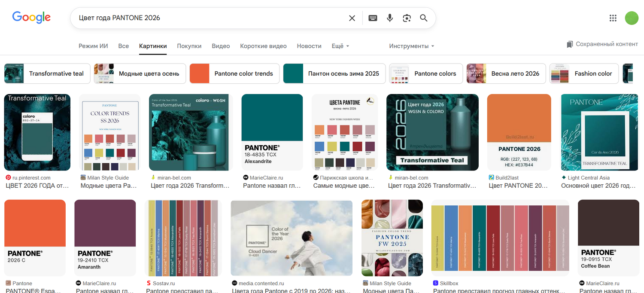Click the saved content bookmark icon
Screen dimensions: 644x293
570,44
